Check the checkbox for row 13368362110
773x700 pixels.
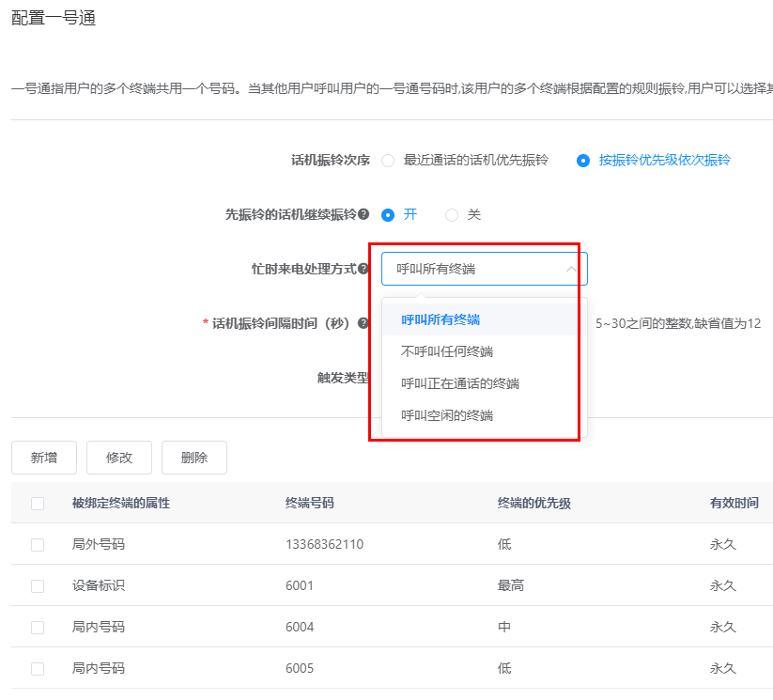38,544
